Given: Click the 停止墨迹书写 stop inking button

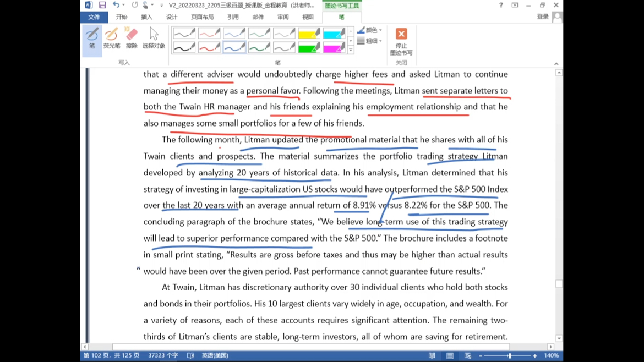Looking at the screenshot, I should [x=401, y=41].
